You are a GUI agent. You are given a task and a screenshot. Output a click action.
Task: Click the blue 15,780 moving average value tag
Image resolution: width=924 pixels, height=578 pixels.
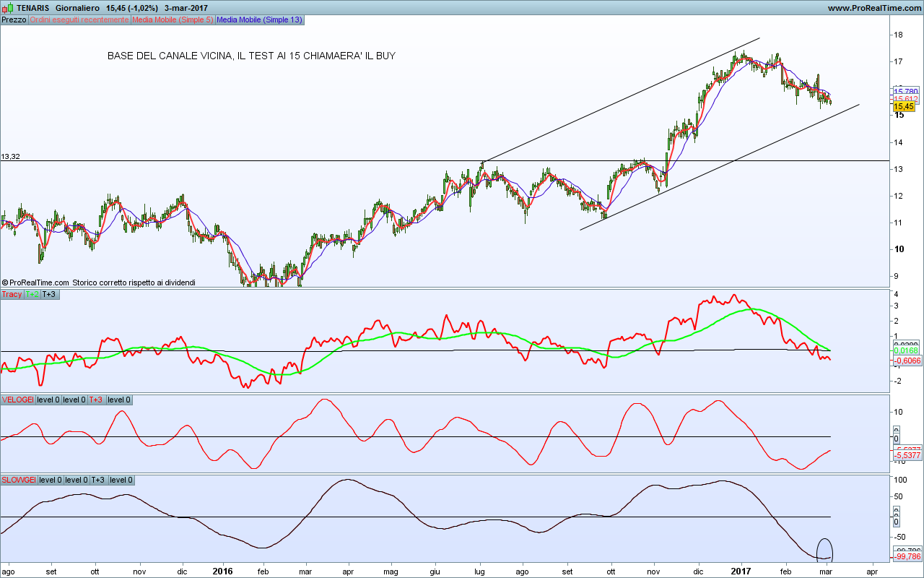(x=905, y=91)
